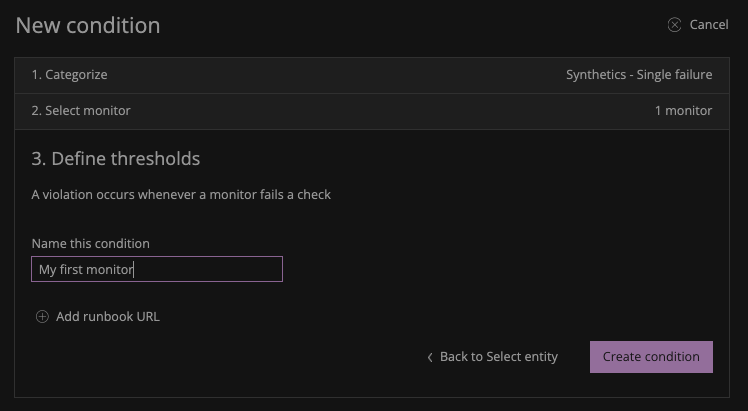Image resolution: width=748 pixels, height=411 pixels.
Task: Click the plus icon for runbook URL
Action: pyautogui.click(x=42, y=317)
